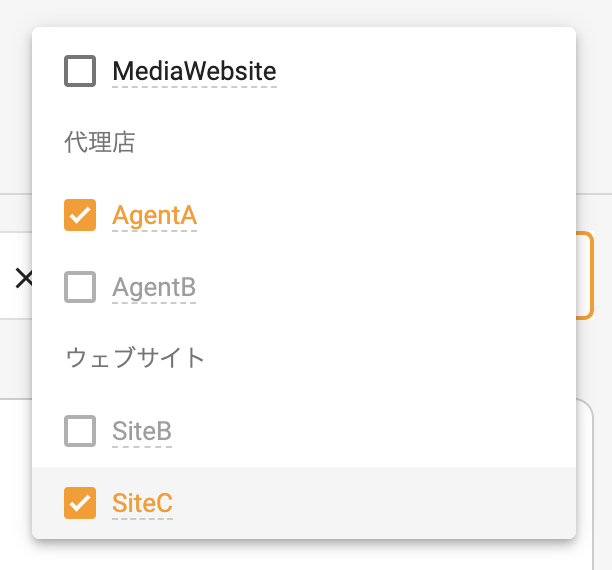Click the orange SiteC label
The width and height of the screenshot is (612, 570).
pyautogui.click(x=142, y=502)
